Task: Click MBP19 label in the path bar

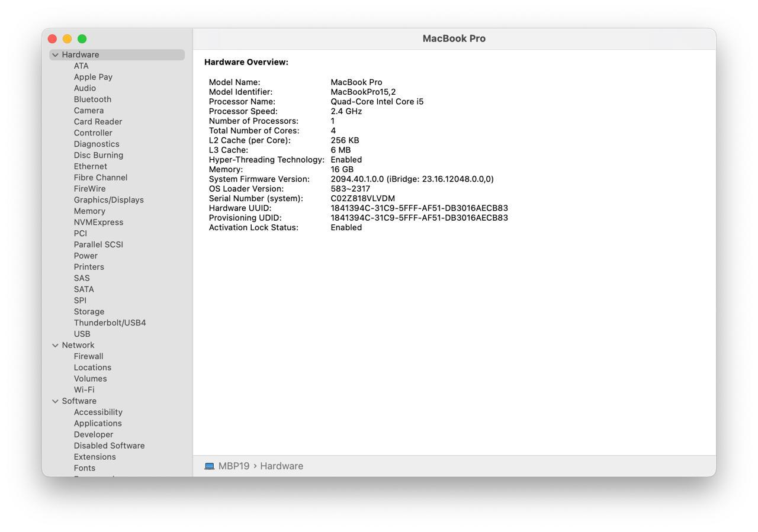Action: 234,466
